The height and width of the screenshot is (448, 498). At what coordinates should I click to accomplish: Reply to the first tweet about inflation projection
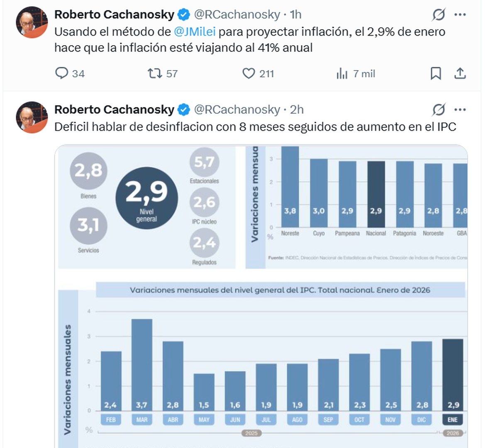pyautogui.click(x=62, y=73)
